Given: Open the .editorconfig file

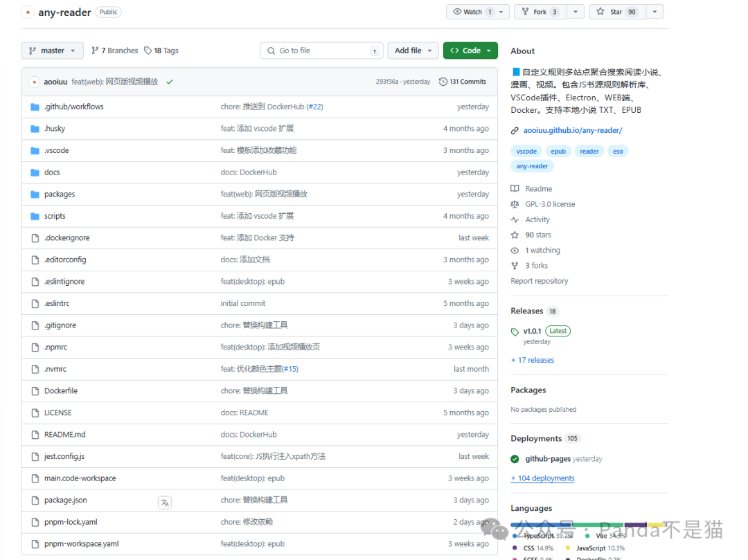Looking at the screenshot, I should point(65,260).
